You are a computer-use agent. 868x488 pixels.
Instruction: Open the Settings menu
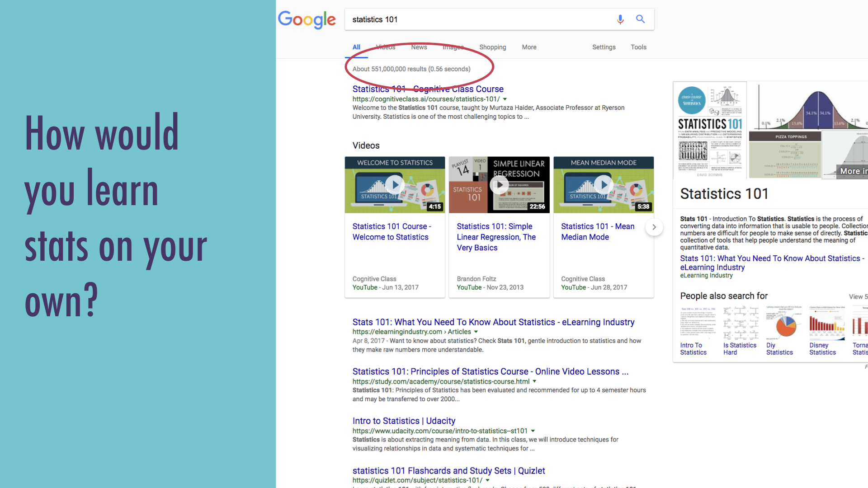tap(604, 47)
